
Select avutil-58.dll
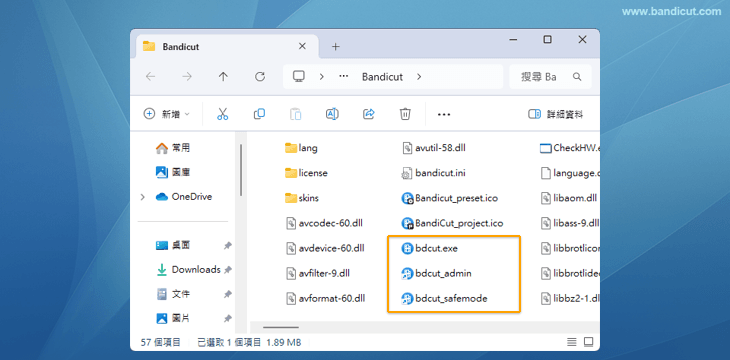[x=434, y=148]
